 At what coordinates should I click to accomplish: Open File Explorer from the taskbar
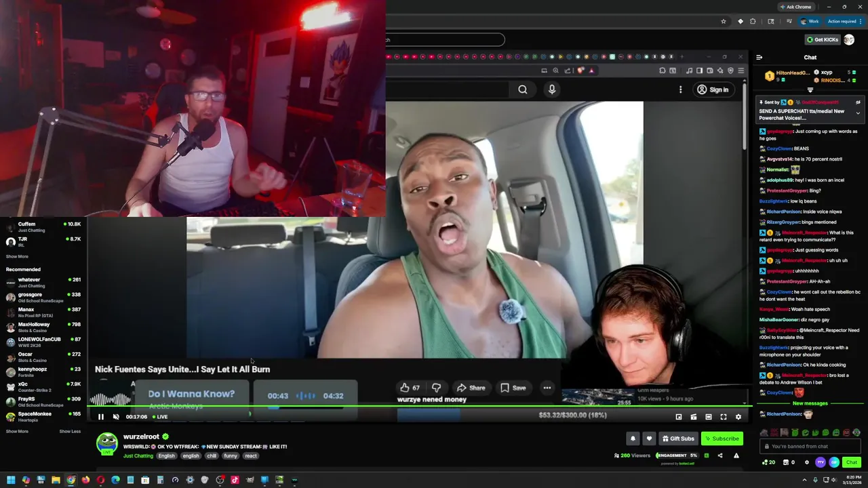(x=56, y=480)
